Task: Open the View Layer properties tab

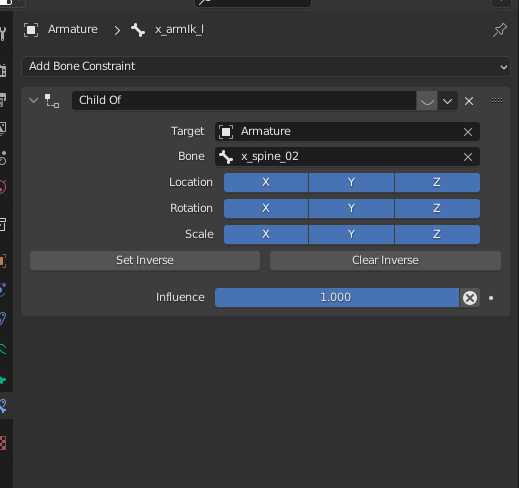Action: click(x=3, y=129)
